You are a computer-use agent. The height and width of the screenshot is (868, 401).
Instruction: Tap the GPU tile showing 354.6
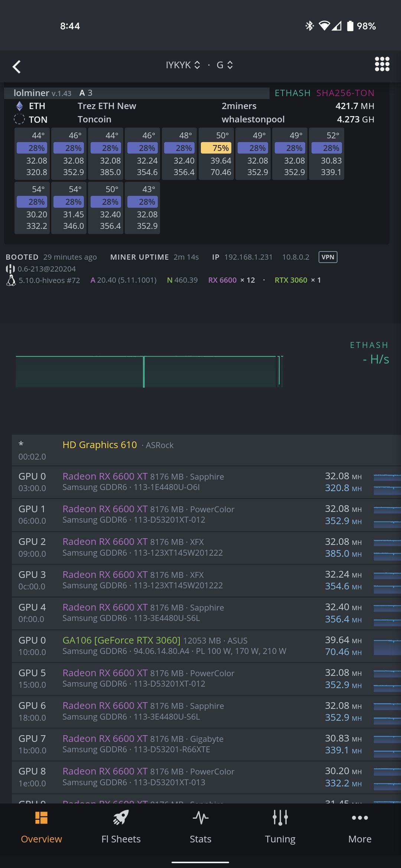pyautogui.click(x=143, y=154)
